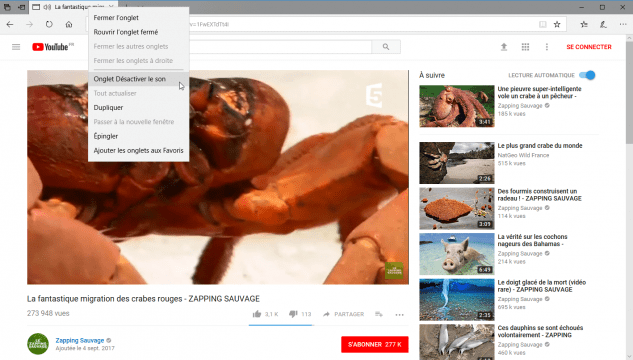This screenshot has height=360, width=633.
Task: Open the more actions ellipsis under video
Action: tap(399, 314)
